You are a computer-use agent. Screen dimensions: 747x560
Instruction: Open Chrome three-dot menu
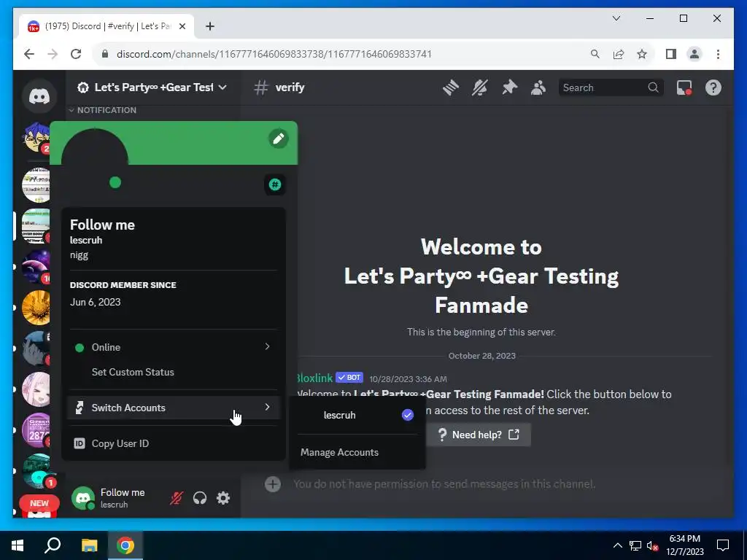[718, 54]
